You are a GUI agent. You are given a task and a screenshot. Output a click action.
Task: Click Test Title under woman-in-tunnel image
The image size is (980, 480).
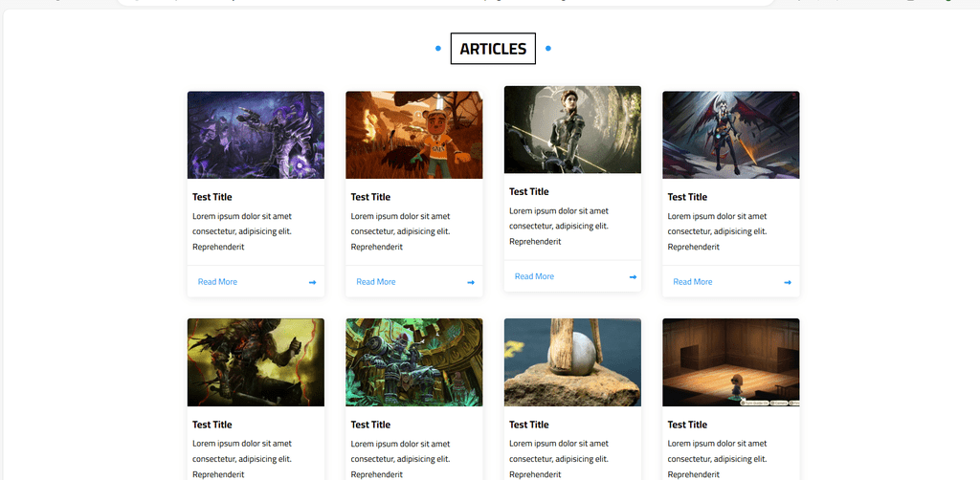528,191
